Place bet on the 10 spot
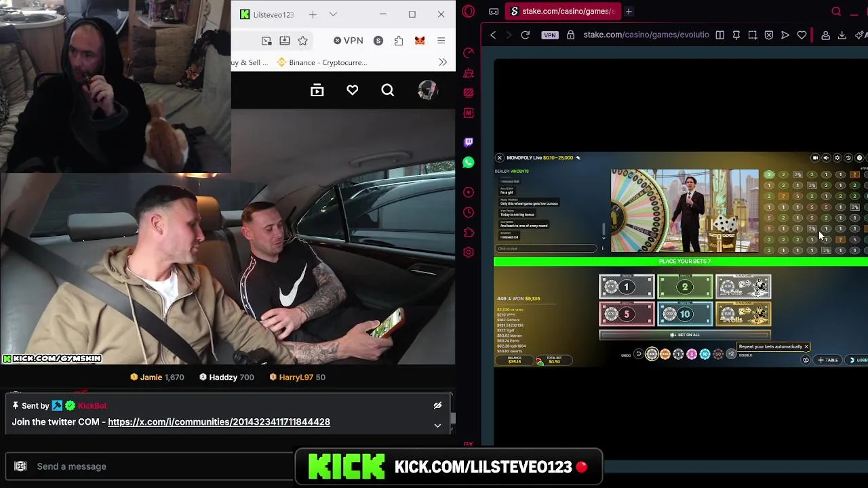Screen dimensions: 868x488 coord(685,314)
